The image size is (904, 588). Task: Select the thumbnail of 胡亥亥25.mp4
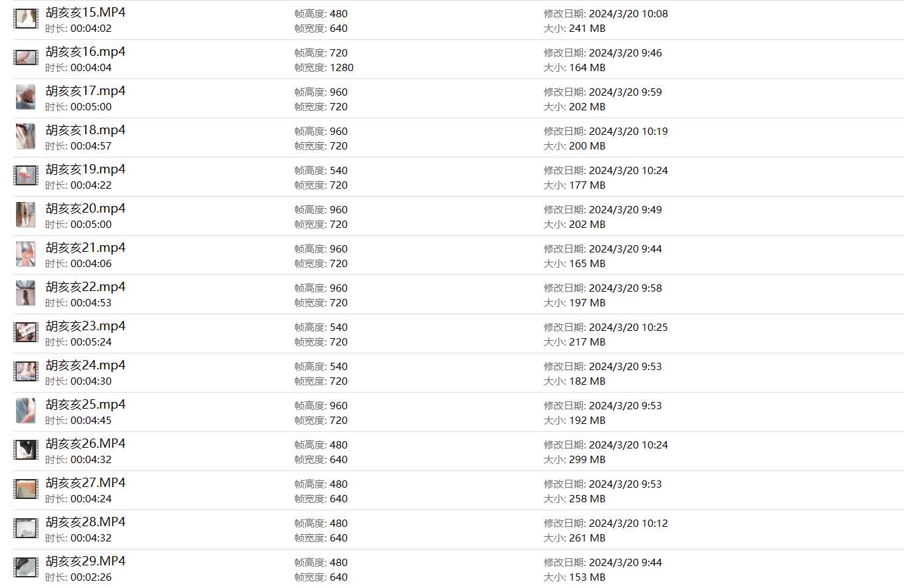click(26, 411)
